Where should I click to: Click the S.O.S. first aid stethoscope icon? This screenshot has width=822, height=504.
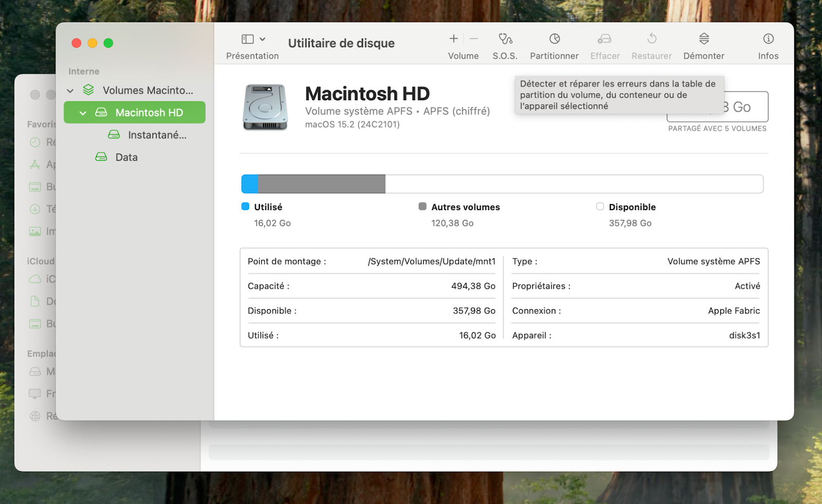pos(505,39)
